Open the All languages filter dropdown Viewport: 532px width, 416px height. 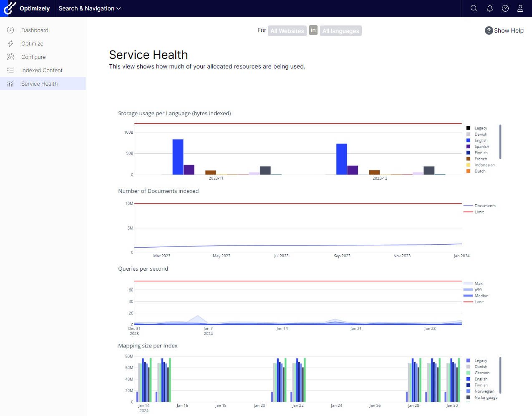(x=340, y=31)
